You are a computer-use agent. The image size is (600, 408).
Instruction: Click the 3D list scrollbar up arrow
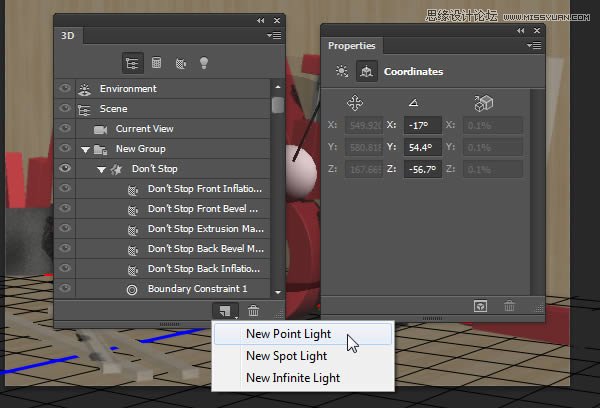coord(278,87)
